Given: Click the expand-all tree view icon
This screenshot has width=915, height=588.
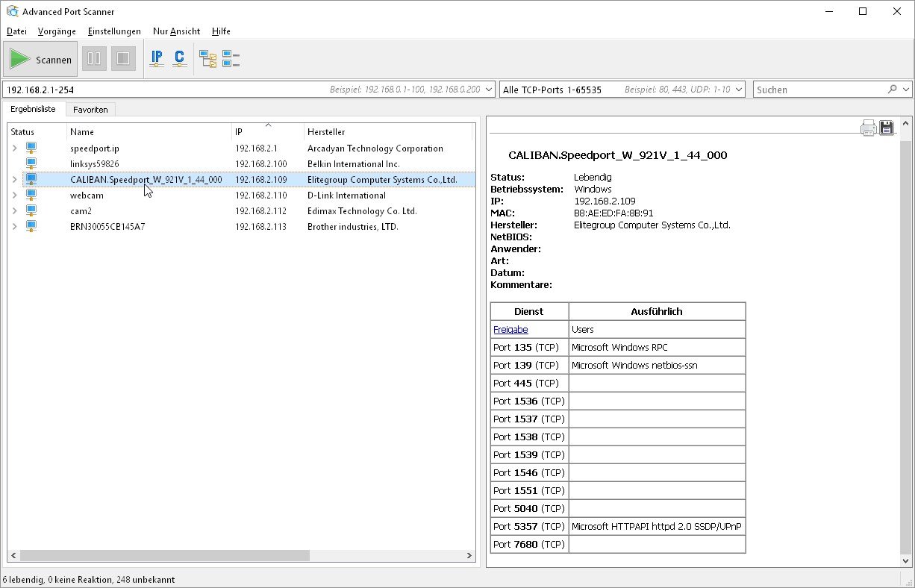Looking at the screenshot, I should pos(207,58).
